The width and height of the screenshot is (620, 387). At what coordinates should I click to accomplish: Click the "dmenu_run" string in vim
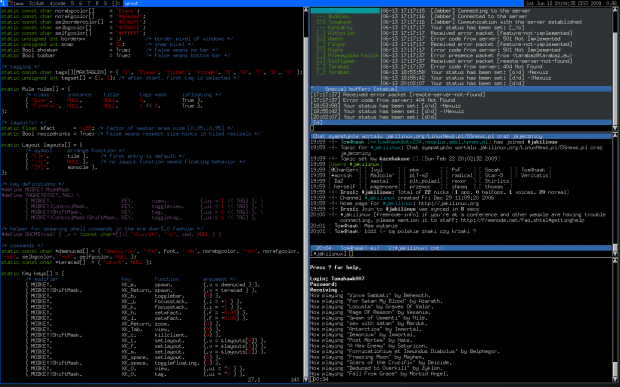121,251
